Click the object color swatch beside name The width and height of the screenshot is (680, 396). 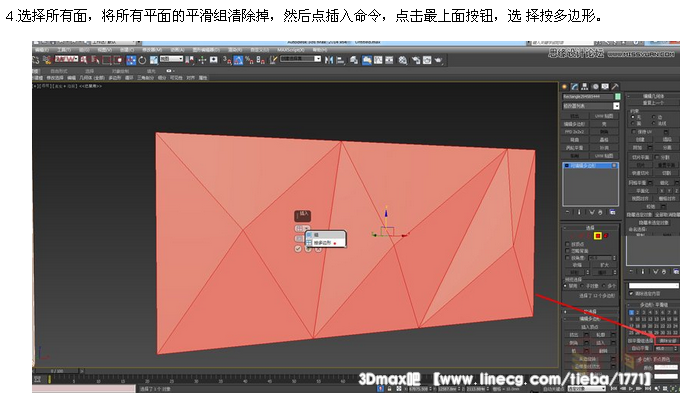tap(618, 96)
